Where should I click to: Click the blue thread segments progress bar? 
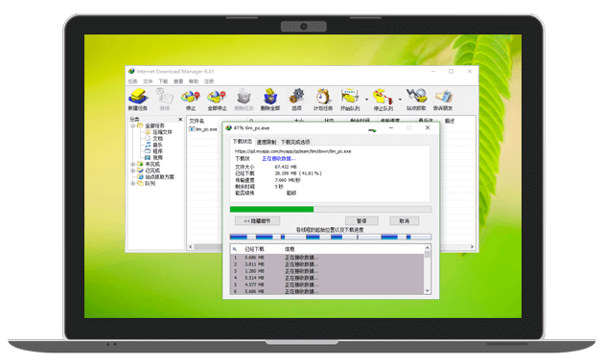point(331,237)
